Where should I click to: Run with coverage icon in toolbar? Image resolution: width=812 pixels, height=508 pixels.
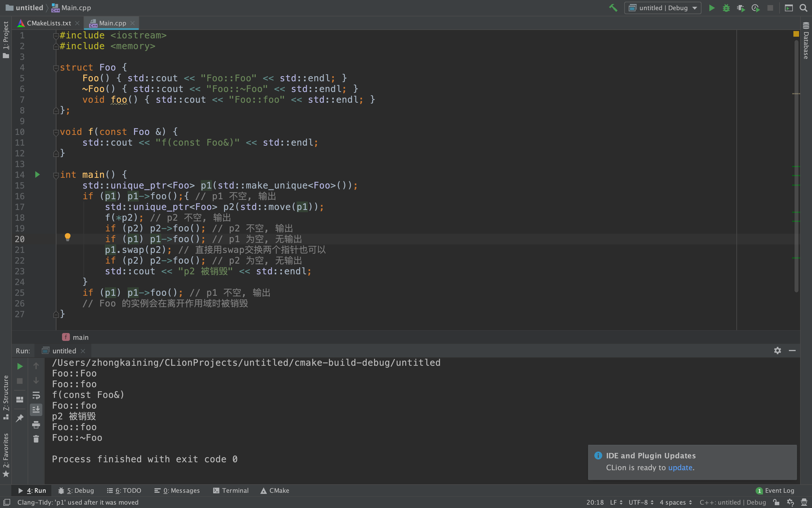pos(741,8)
